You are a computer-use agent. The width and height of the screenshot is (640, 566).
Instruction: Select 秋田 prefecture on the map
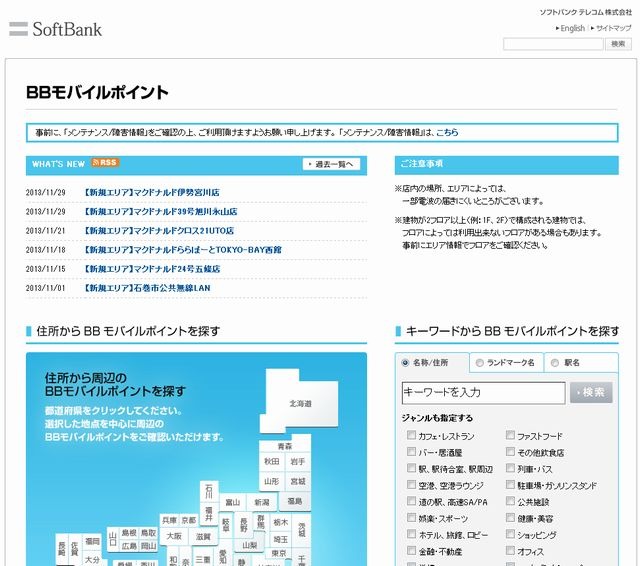pos(272,462)
